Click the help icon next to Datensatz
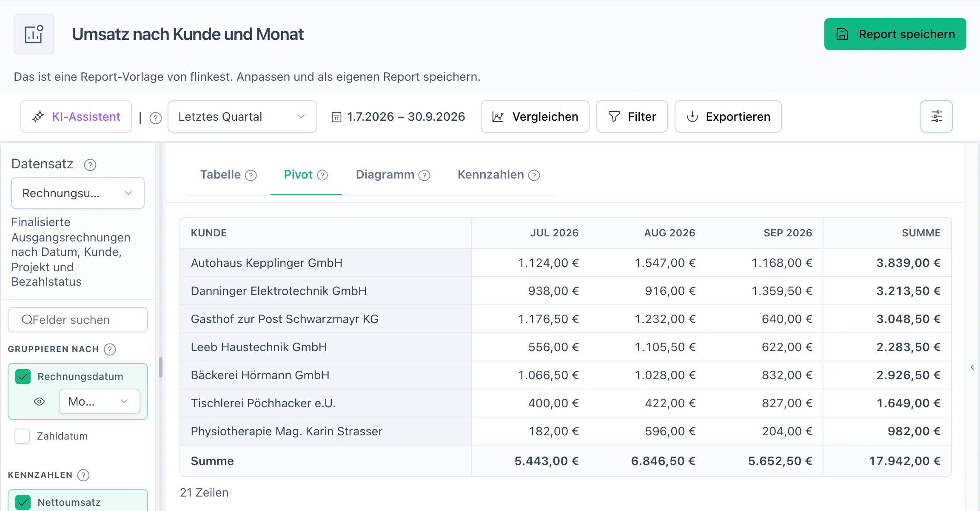The image size is (980, 511). (x=90, y=165)
